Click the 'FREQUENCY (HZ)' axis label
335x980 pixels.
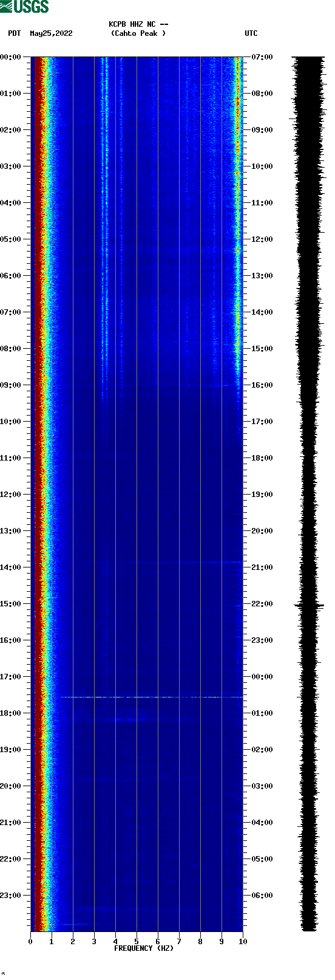144,948
